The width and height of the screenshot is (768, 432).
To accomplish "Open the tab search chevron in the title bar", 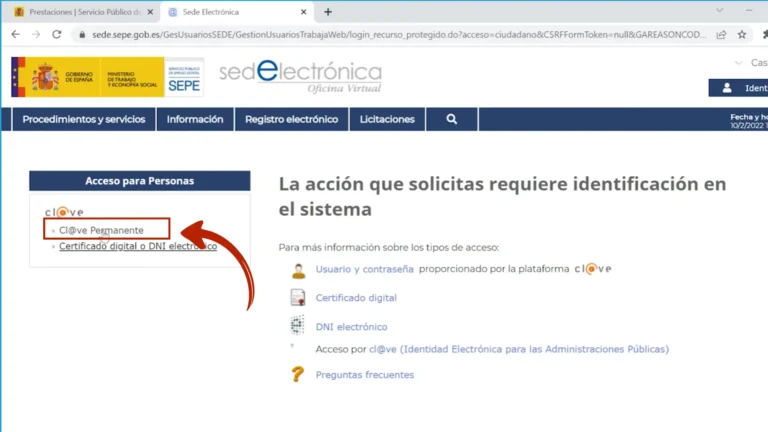I will pyautogui.click(x=720, y=10).
